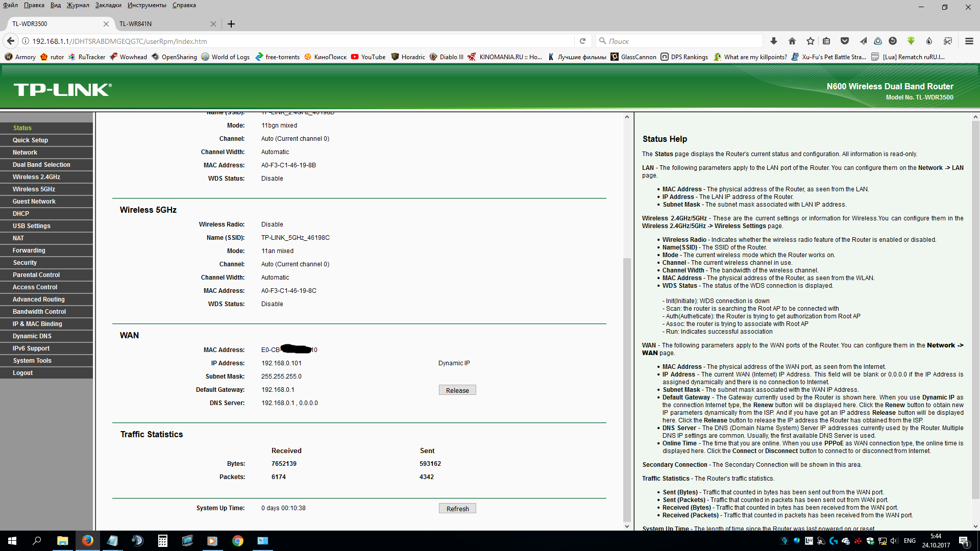Click the ENG language indicator in tray

pos(910,541)
